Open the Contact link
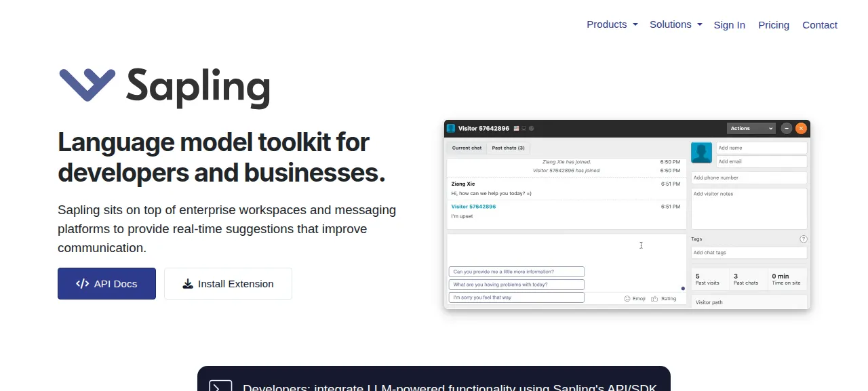Image resolution: width=868 pixels, height=391 pixels. [820, 25]
